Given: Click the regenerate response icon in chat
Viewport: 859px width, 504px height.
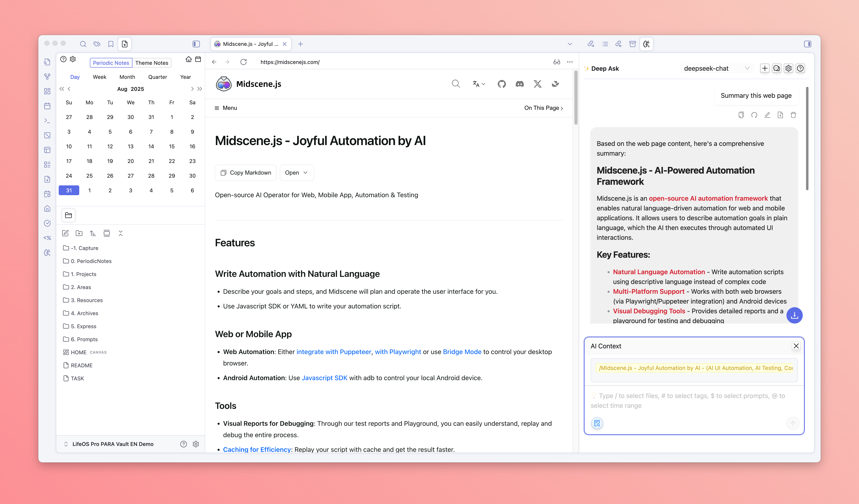Looking at the screenshot, I should click(x=754, y=115).
